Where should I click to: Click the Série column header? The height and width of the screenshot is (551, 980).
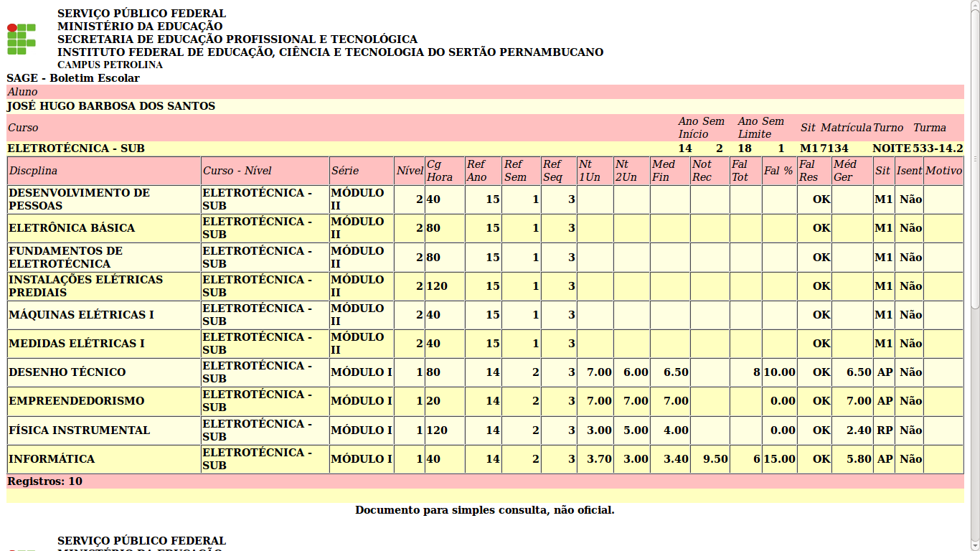click(362, 171)
